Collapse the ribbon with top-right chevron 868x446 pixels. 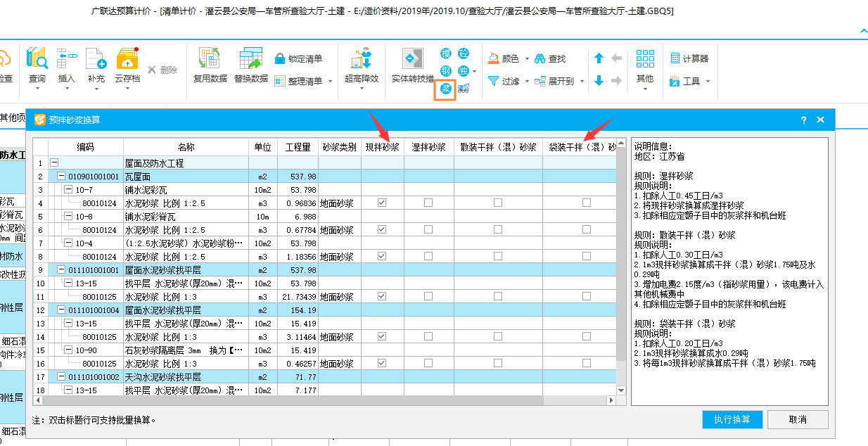coord(863,32)
